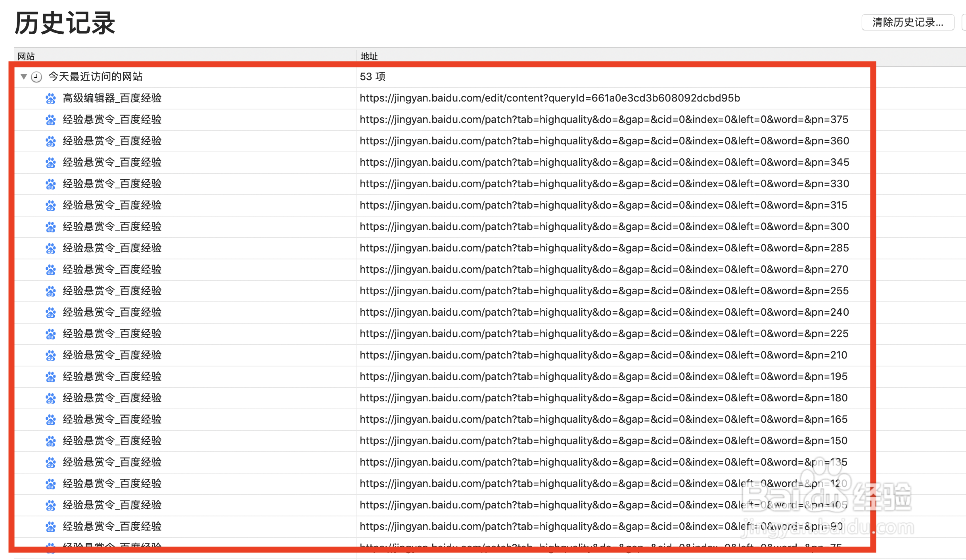Click the 53 项 count cell

click(x=372, y=77)
